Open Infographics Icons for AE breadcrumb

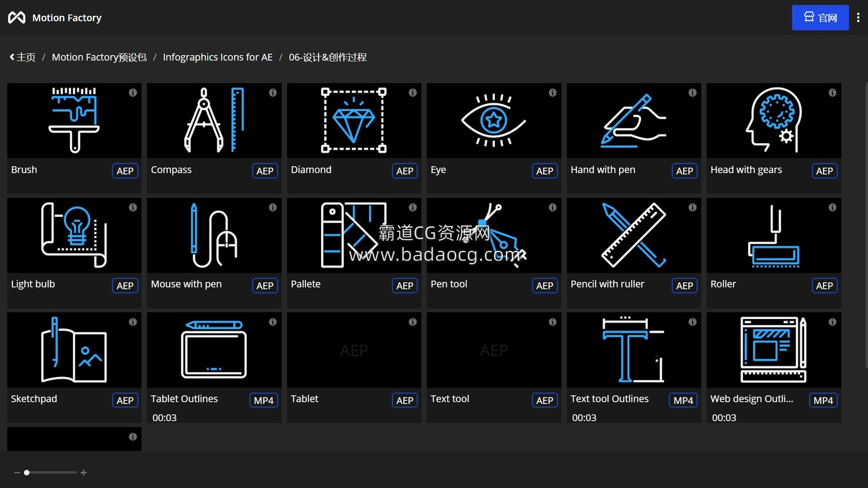[217, 57]
